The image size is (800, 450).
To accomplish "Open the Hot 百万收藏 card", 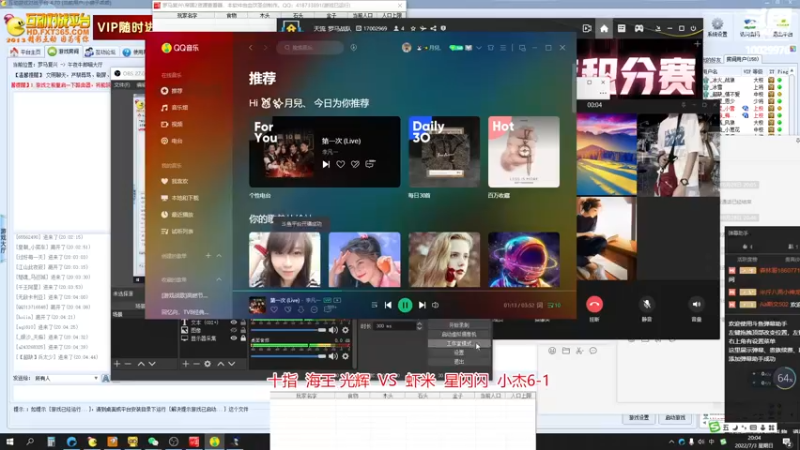I will [x=523, y=152].
